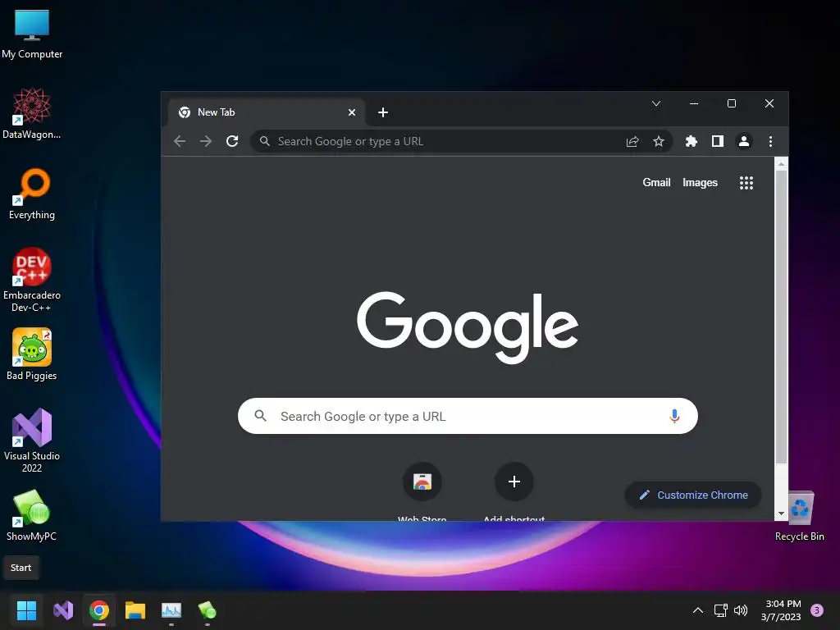The height and width of the screenshot is (630, 840).
Task: Click the scrollbar down arrow
Action: pyautogui.click(x=781, y=514)
